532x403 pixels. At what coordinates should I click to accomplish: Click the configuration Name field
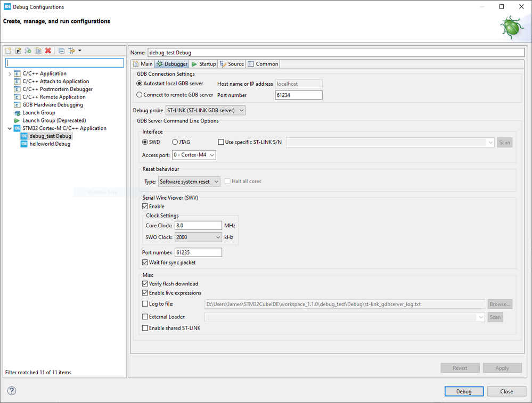336,53
